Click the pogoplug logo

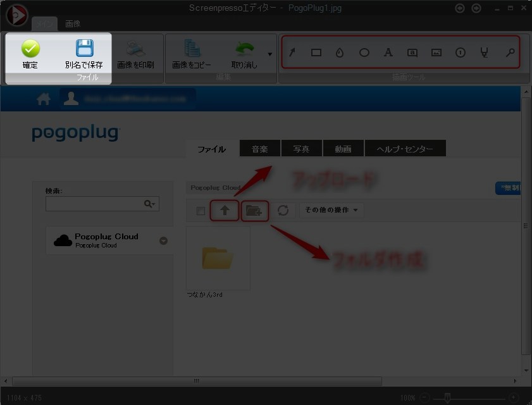pos(76,133)
